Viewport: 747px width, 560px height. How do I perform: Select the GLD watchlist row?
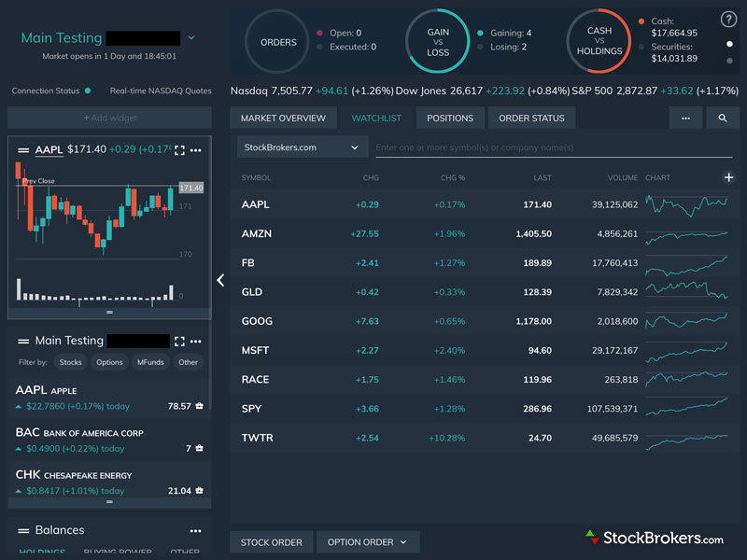coord(485,292)
